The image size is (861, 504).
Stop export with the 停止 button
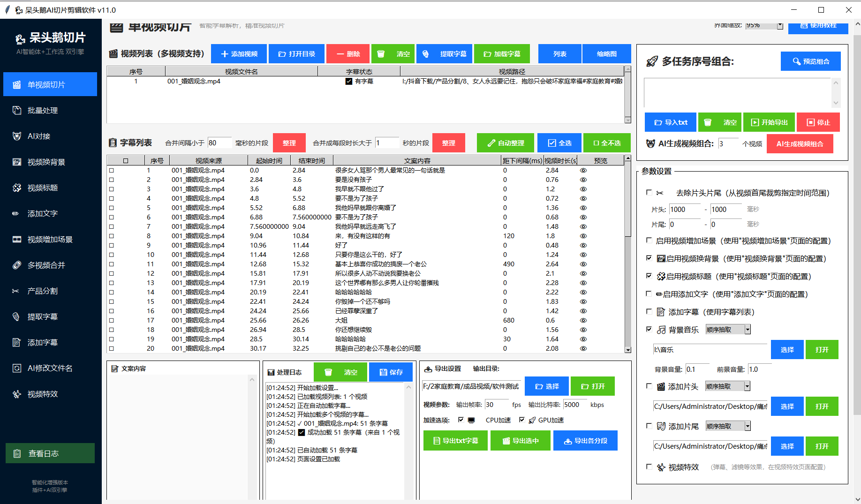pos(818,122)
